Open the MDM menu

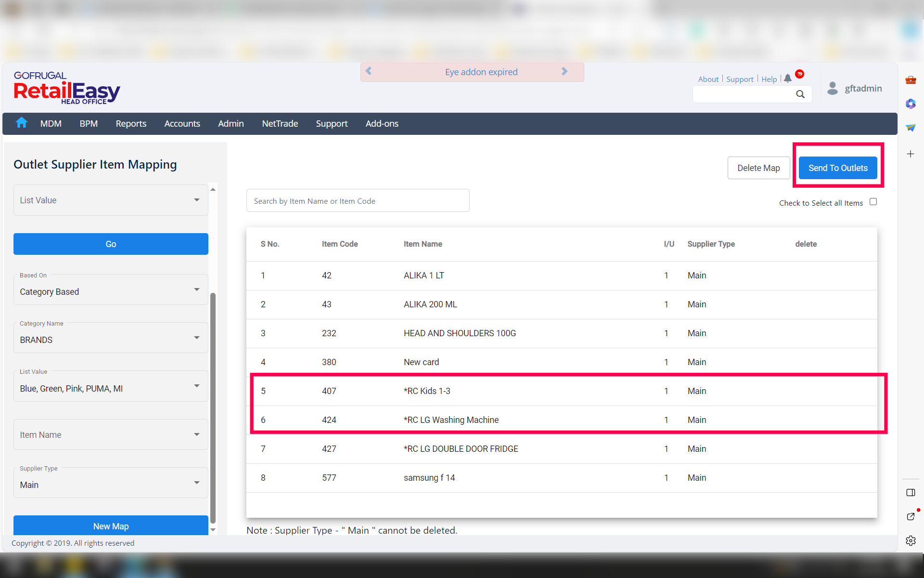(x=51, y=124)
